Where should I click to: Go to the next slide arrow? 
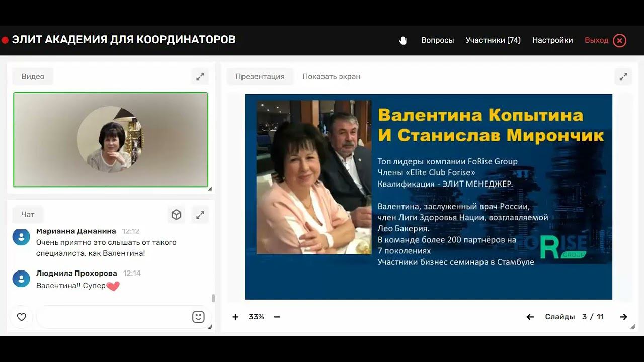tap(623, 317)
